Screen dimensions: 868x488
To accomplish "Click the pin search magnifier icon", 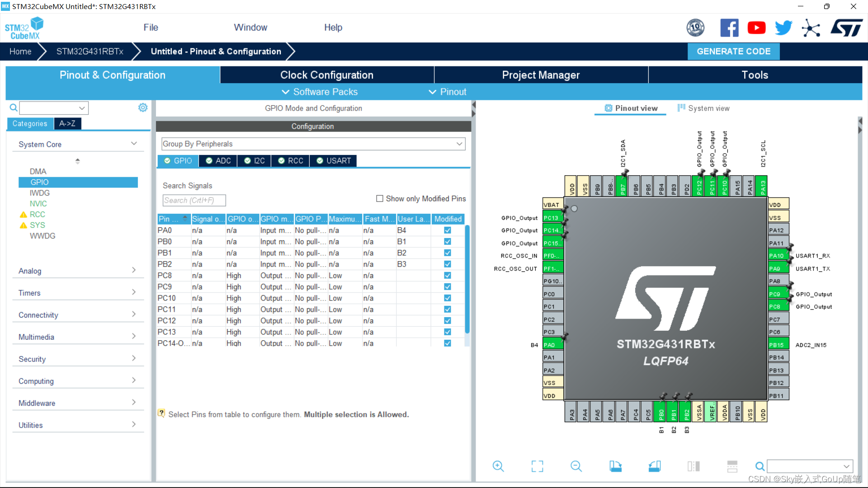I will tap(760, 466).
